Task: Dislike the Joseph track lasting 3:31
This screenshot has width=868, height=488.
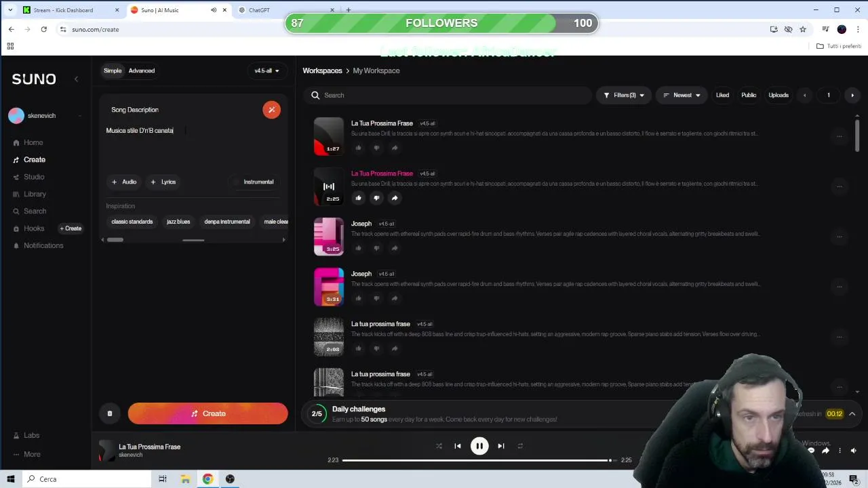Action: (x=376, y=298)
